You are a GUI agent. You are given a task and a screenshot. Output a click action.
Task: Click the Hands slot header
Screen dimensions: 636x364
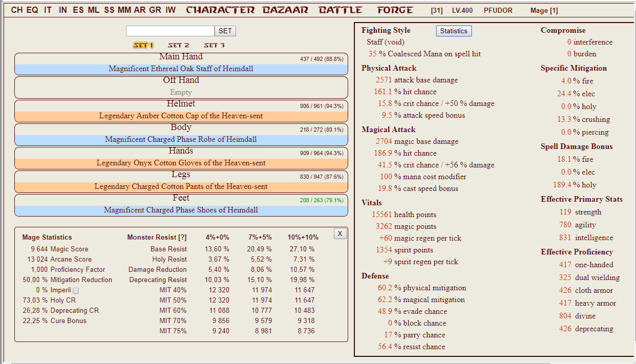tap(181, 151)
